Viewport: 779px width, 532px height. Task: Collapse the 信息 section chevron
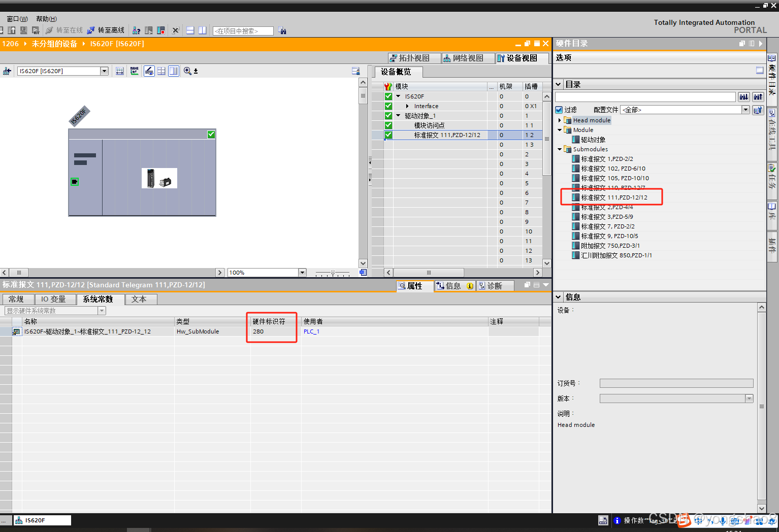tap(559, 297)
